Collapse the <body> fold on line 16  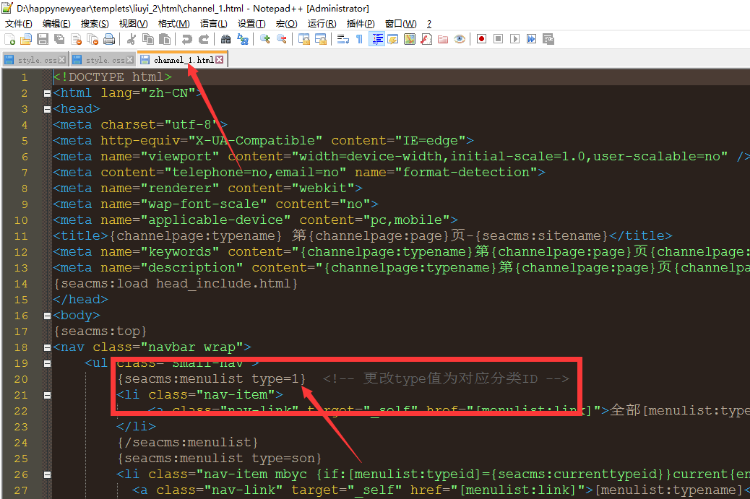[x=47, y=316]
